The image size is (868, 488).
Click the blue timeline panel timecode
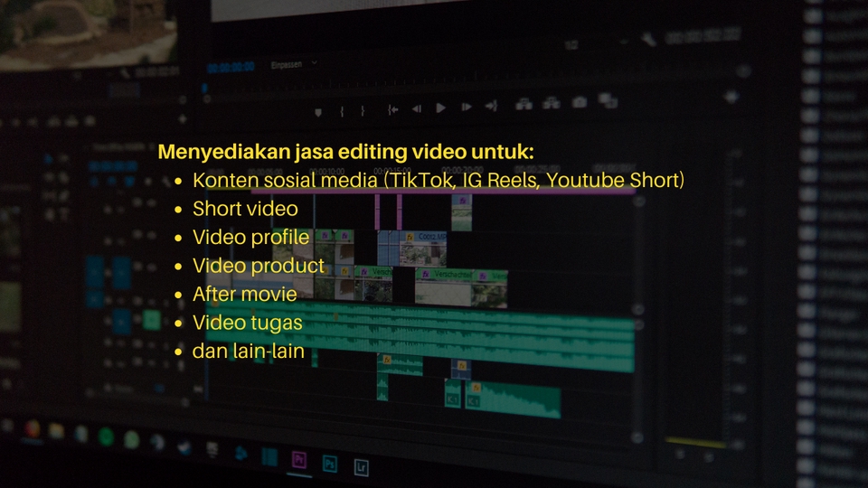tap(113, 166)
